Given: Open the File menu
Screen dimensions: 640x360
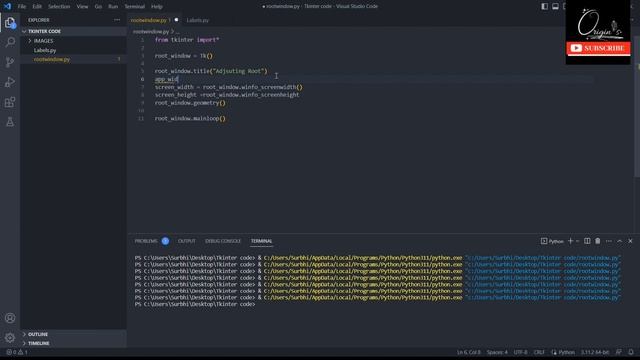Looking at the screenshot, I should tap(22, 7).
